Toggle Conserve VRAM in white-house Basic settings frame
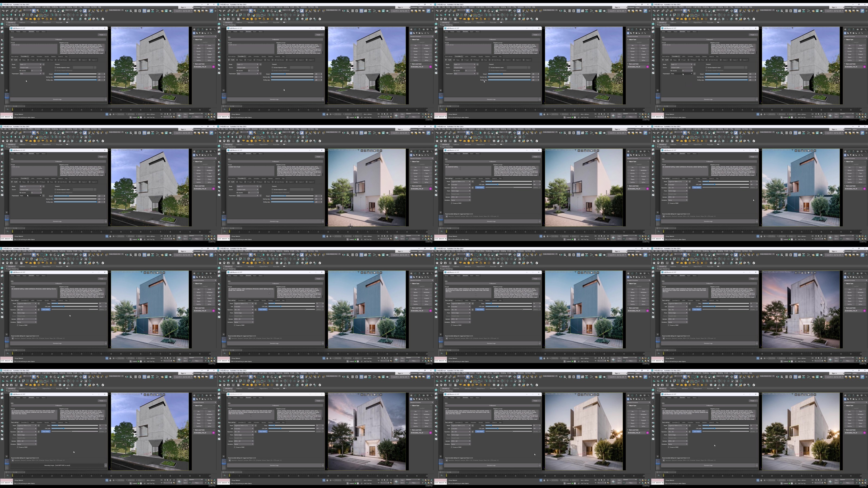Screen dimensions: 868x488 [452, 203]
